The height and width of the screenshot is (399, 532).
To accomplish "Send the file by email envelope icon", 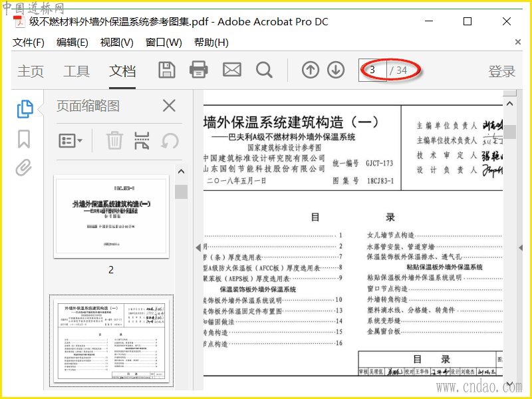I will pos(232,70).
